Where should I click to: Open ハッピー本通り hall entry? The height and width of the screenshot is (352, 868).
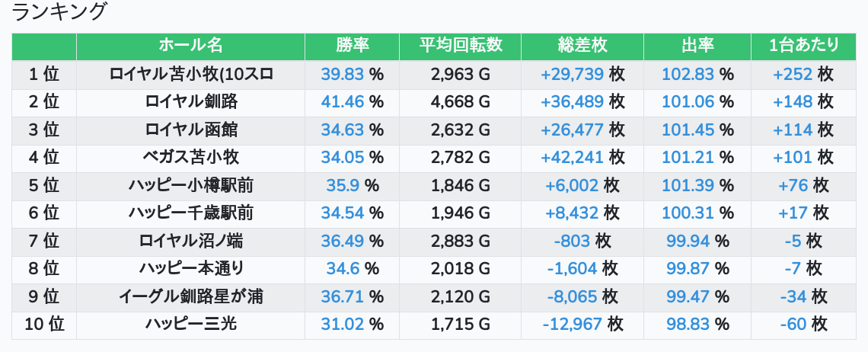click(x=190, y=268)
